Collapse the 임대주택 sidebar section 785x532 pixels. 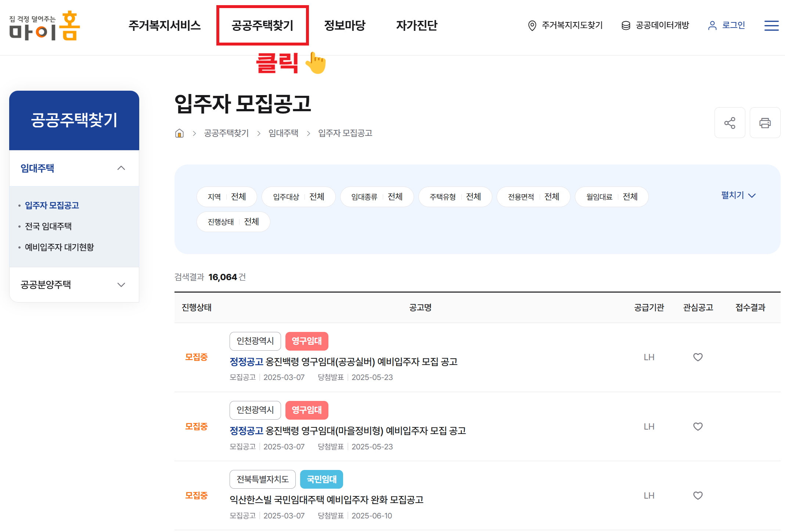tap(121, 168)
